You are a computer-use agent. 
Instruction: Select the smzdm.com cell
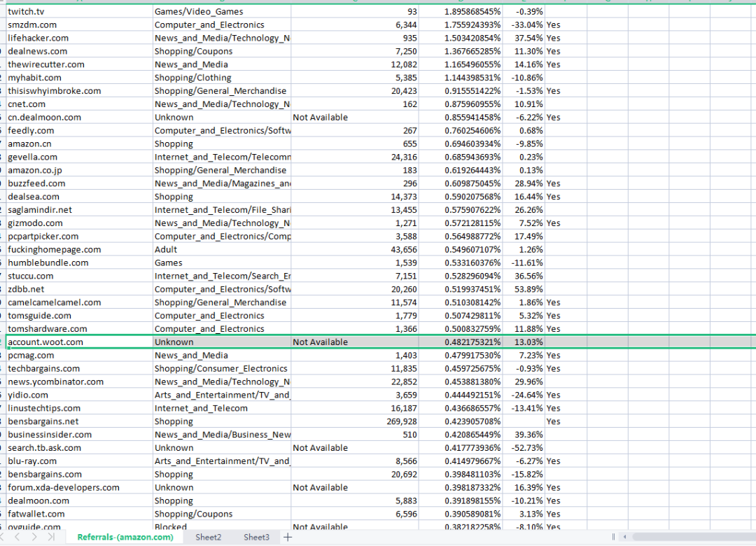click(80, 24)
